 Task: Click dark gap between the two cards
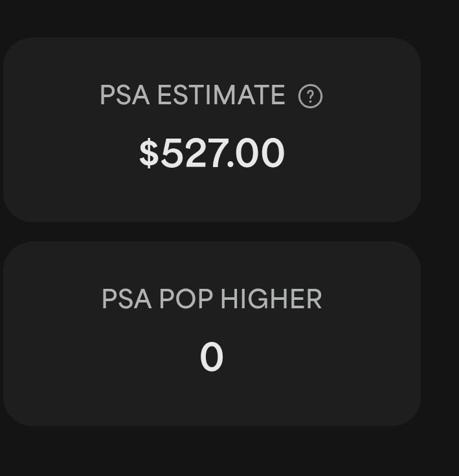click(x=212, y=232)
